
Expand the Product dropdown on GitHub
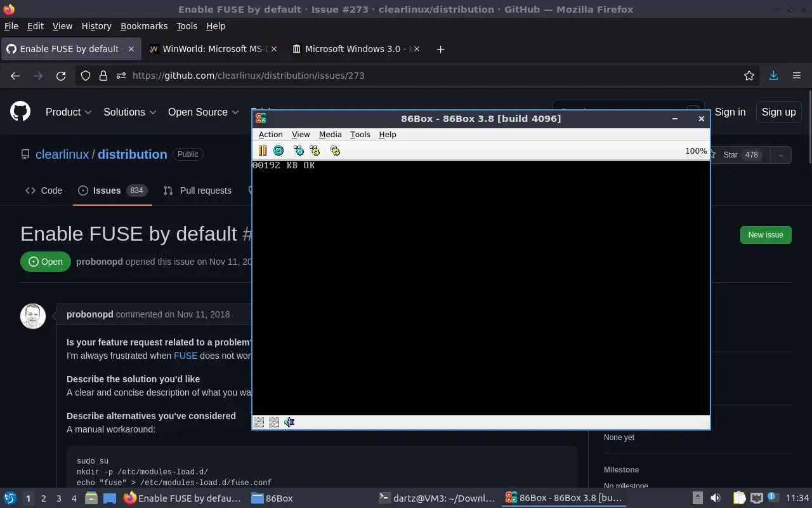(69, 112)
